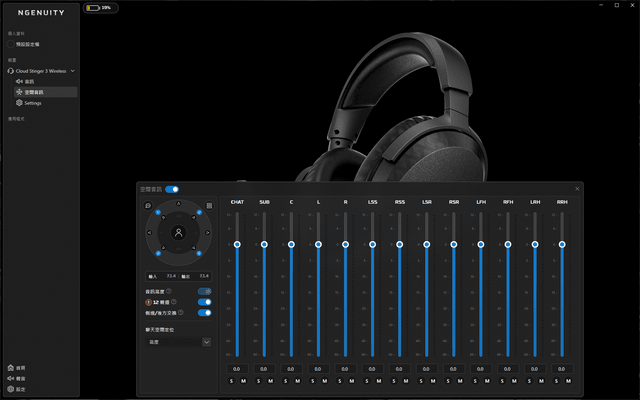The image size is (640, 400).
Task: Click the top arrow speaker on the ring
Action: coord(178,203)
